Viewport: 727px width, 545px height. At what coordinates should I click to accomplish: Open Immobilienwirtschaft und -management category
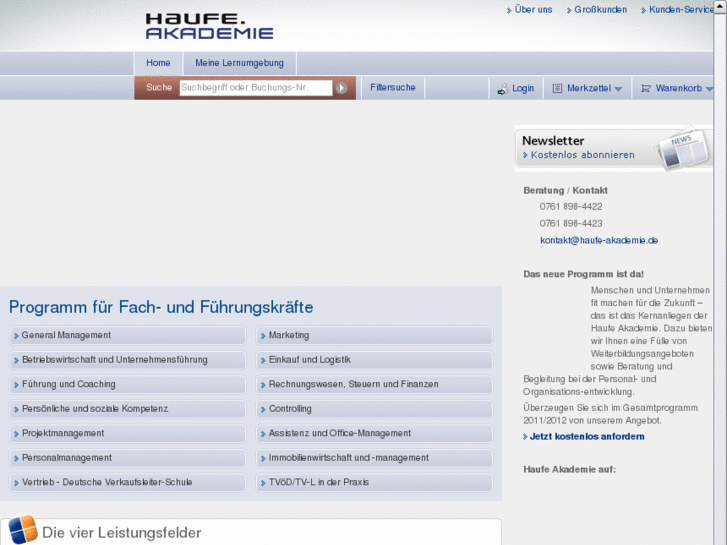click(x=374, y=458)
